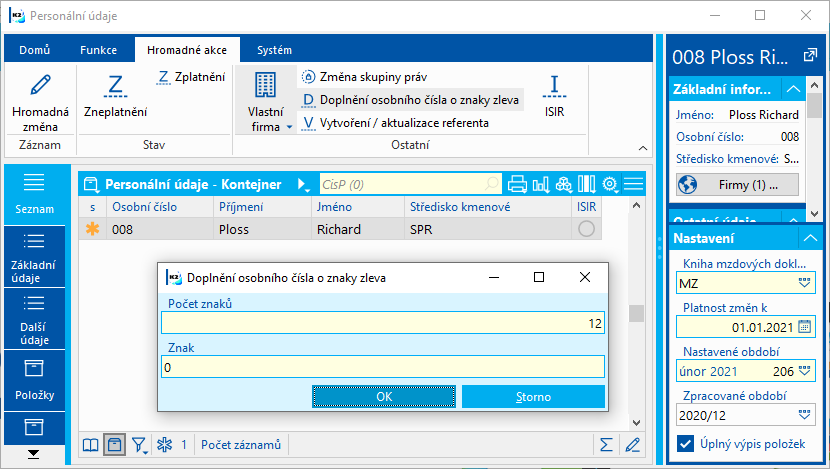Collapse the ribbon with chevron
This screenshot has height=469, width=830.
[643, 148]
